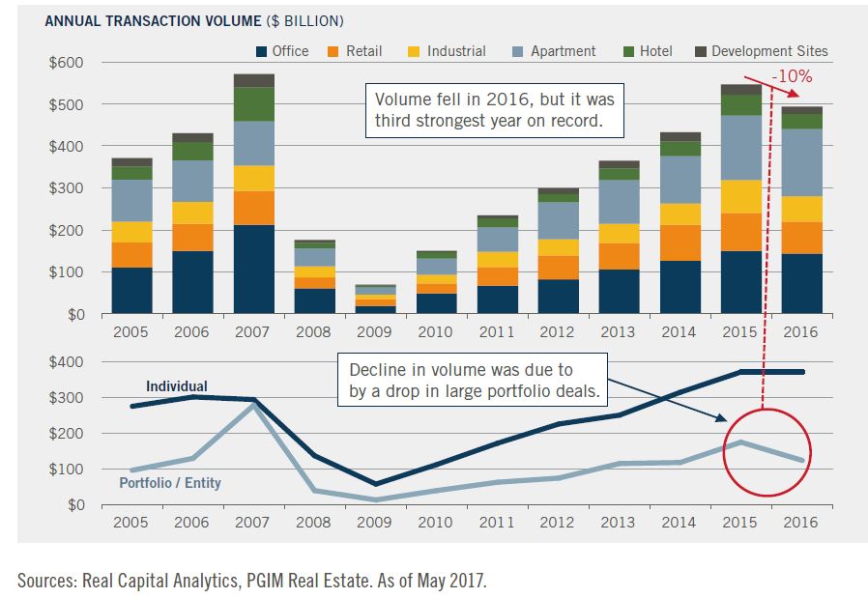The height and width of the screenshot is (598, 868).
Task: Click the 2009 stacked bar
Action: 375,299
